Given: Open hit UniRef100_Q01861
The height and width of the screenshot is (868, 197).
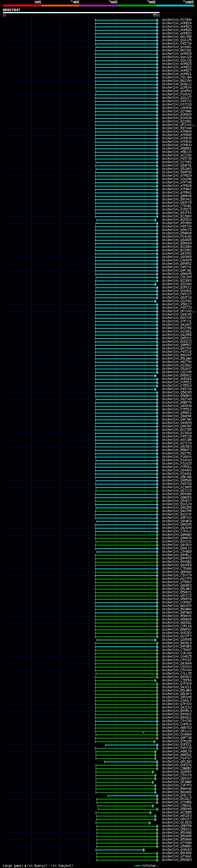Looking at the screenshot, I should (x=177, y=47).
